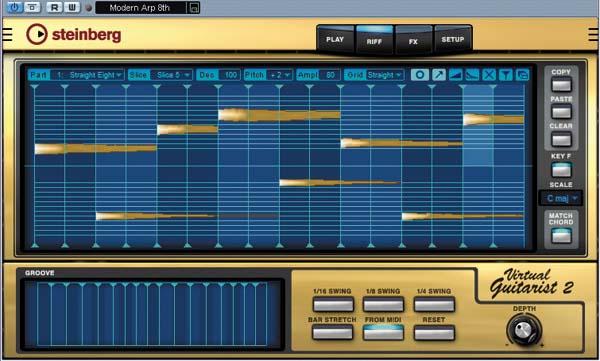The image size is (600, 361).
Task: Toggle the KEY F button
Action: tap(561, 170)
